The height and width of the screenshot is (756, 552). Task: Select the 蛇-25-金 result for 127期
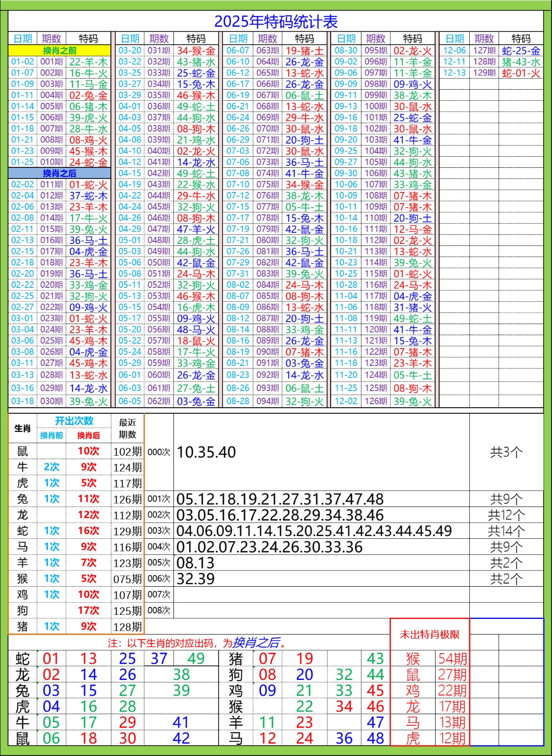click(521, 51)
